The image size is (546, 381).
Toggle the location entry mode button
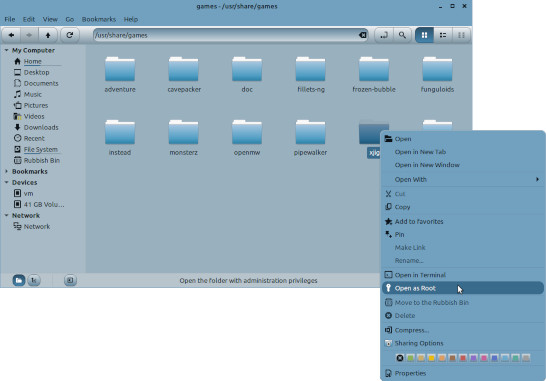384,35
